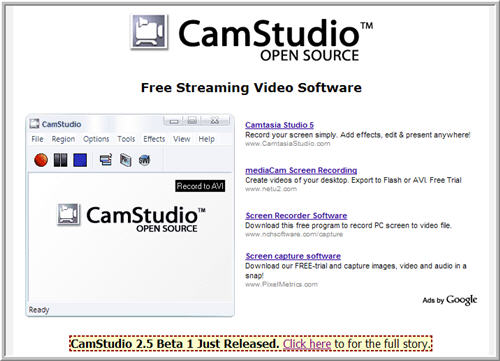Maximize the CamStudio window

[x=192, y=121]
